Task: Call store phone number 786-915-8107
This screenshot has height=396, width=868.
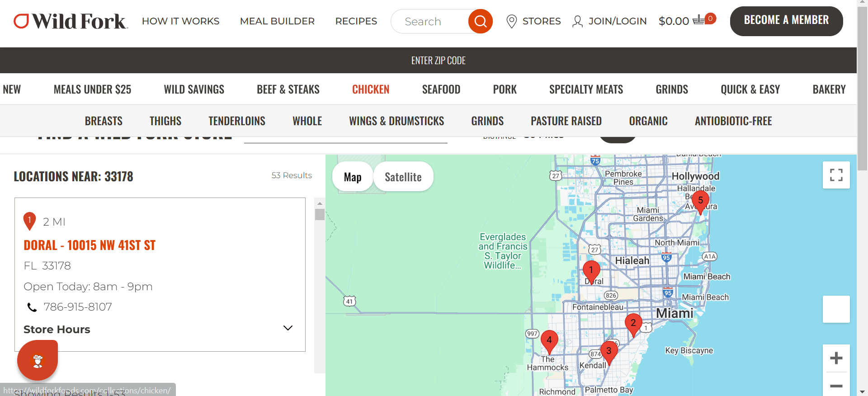Action: click(77, 307)
